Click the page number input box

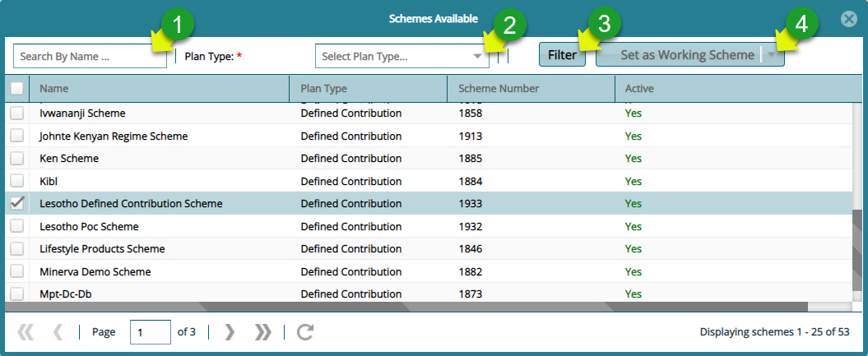click(151, 332)
